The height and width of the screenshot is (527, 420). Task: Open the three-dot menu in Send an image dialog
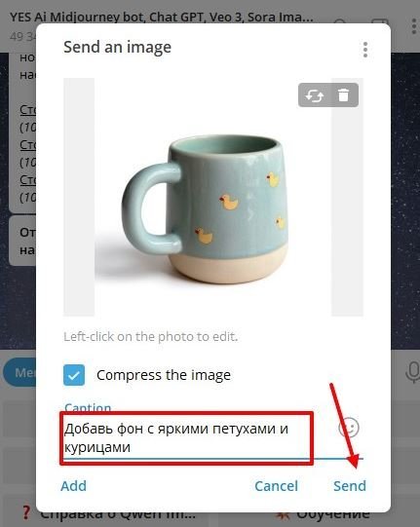pos(365,50)
